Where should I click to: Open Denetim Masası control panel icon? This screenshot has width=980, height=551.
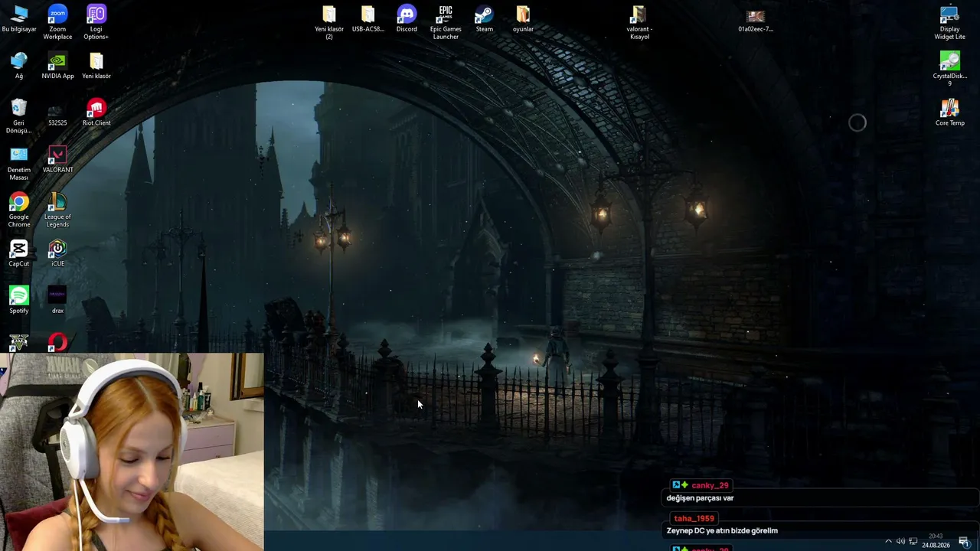[19, 163]
